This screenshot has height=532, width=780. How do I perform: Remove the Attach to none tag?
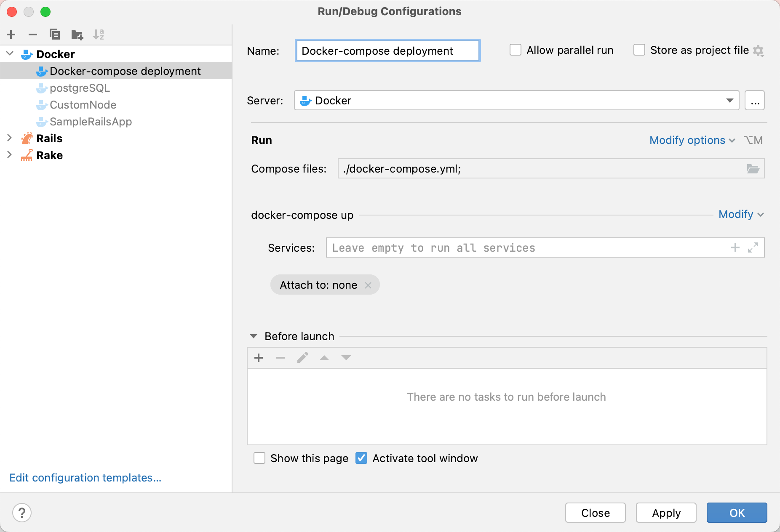(x=369, y=285)
